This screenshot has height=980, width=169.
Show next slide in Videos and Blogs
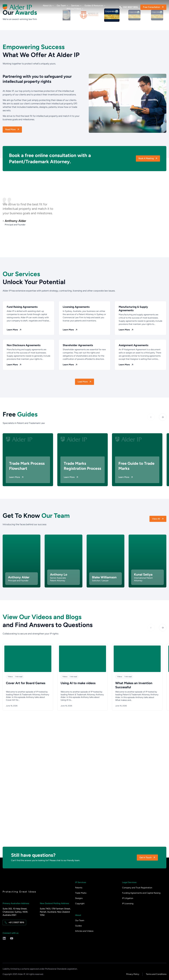(x=163, y=628)
